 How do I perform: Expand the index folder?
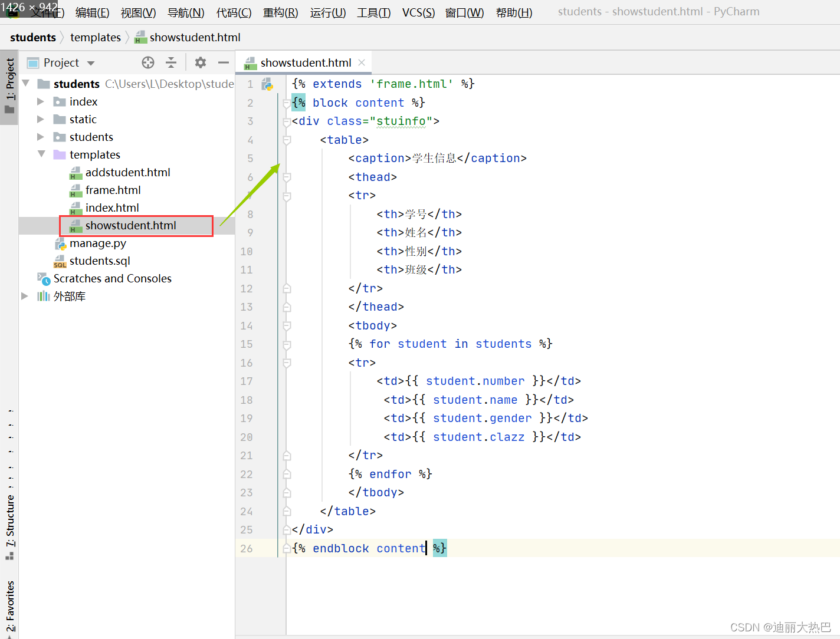point(41,101)
